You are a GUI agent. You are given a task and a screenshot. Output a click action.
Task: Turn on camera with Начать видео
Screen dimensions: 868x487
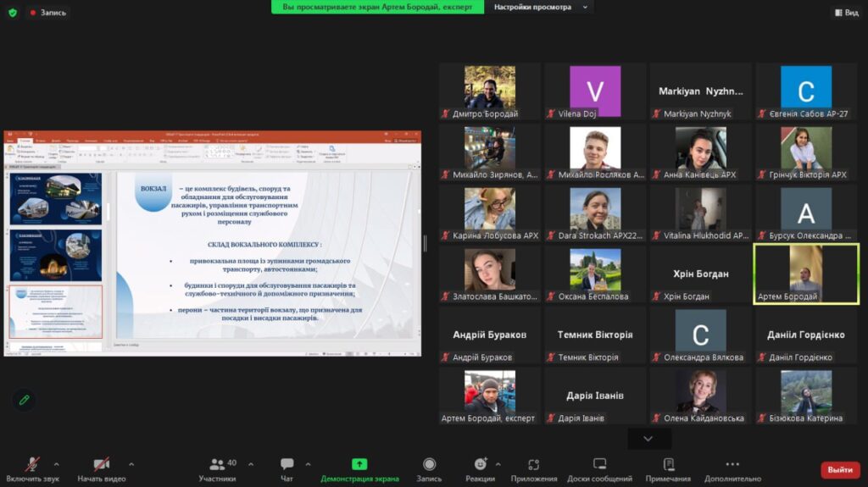(x=102, y=468)
